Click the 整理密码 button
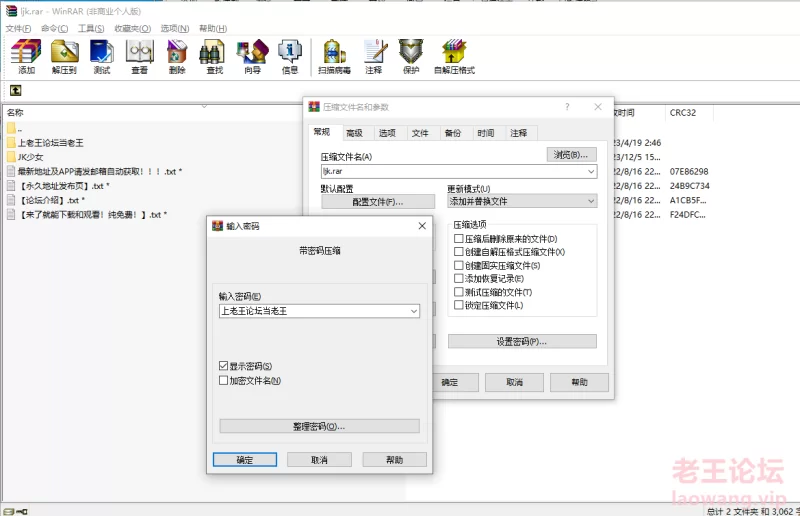This screenshot has width=800, height=516. tap(319, 426)
